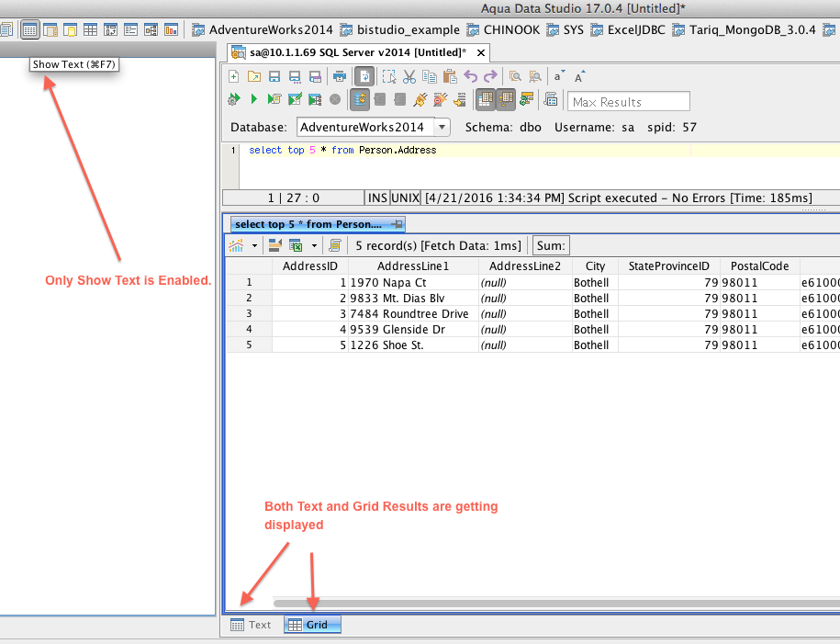The width and height of the screenshot is (840, 644).
Task: Click the Open File folder icon
Action: 254,76
